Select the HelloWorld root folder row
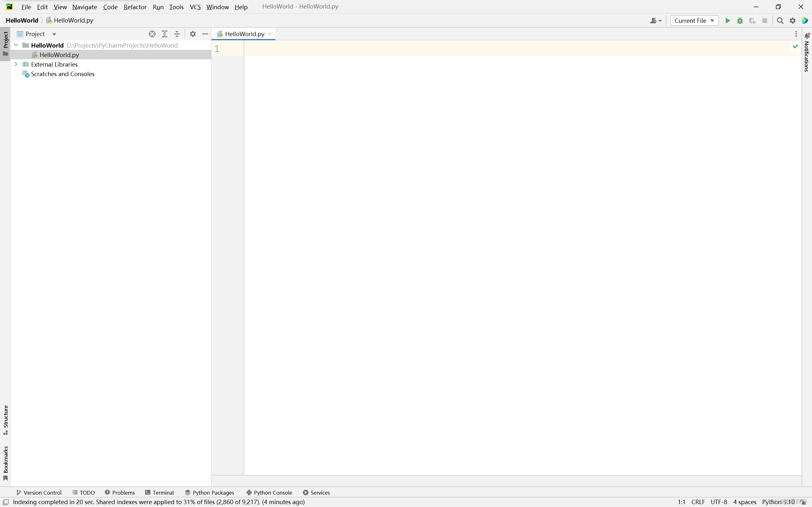The height and width of the screenshot is (507, 812). click(111, 45)
